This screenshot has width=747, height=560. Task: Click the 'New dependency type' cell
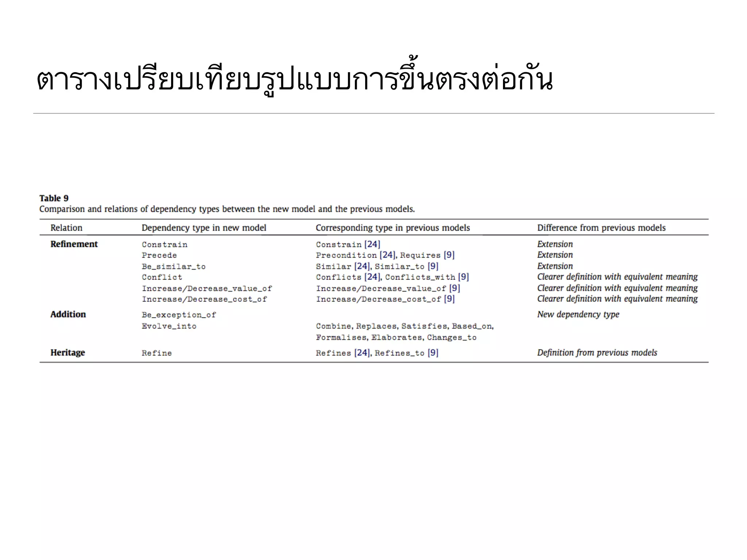pyautogui.click(x=578, y=314)
